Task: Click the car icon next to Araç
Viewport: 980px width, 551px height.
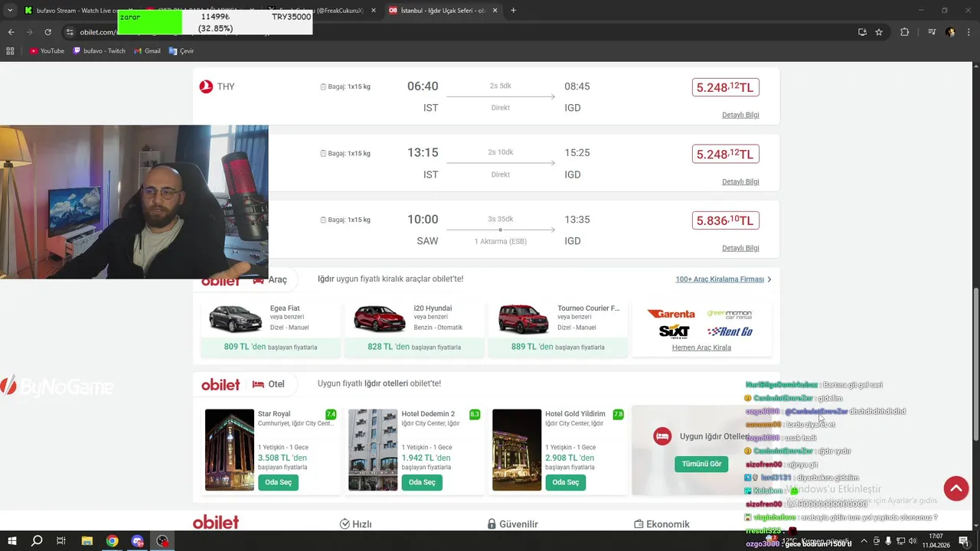Action: pos(258,280)
